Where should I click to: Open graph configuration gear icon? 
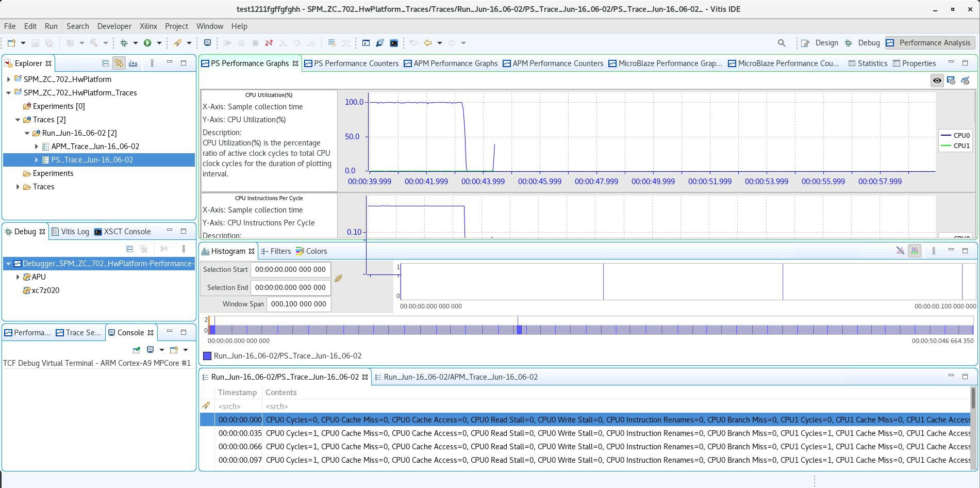pos(951,80)
